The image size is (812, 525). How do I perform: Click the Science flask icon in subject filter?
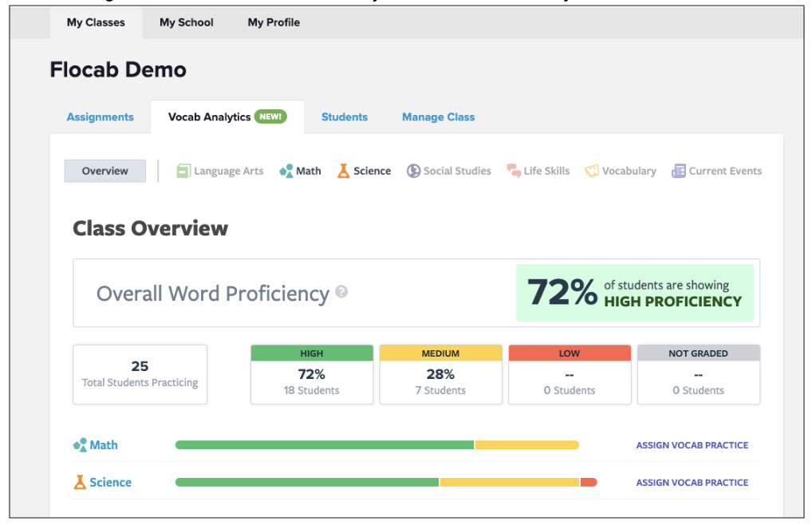pyautogui.click(x=343, y=171)
